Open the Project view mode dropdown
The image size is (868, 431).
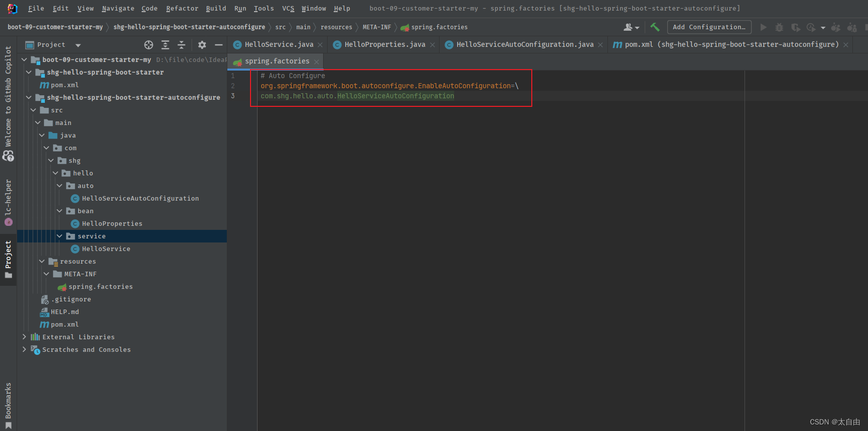[x=78, y=45]
